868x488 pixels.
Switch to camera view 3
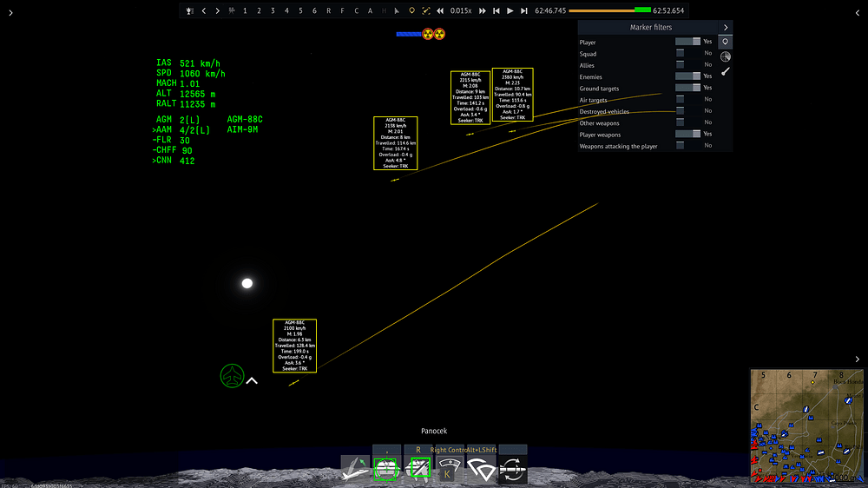click(273, 10)
